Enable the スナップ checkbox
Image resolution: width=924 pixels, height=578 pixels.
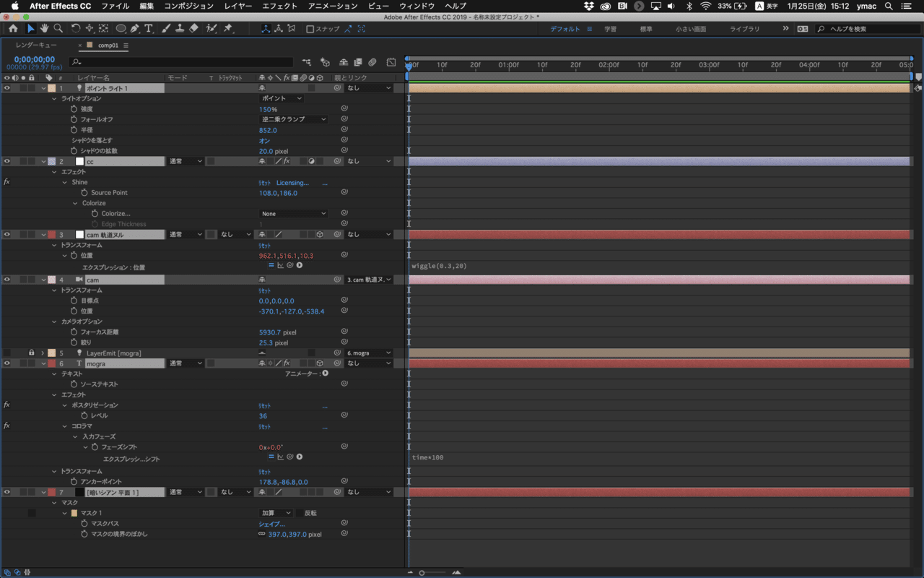click(310, 29)
